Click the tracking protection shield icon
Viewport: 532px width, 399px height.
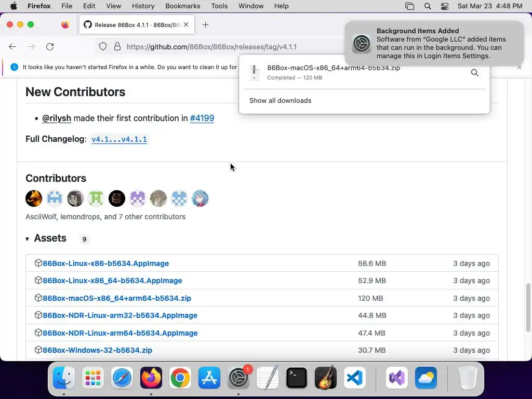pos(103,46)
